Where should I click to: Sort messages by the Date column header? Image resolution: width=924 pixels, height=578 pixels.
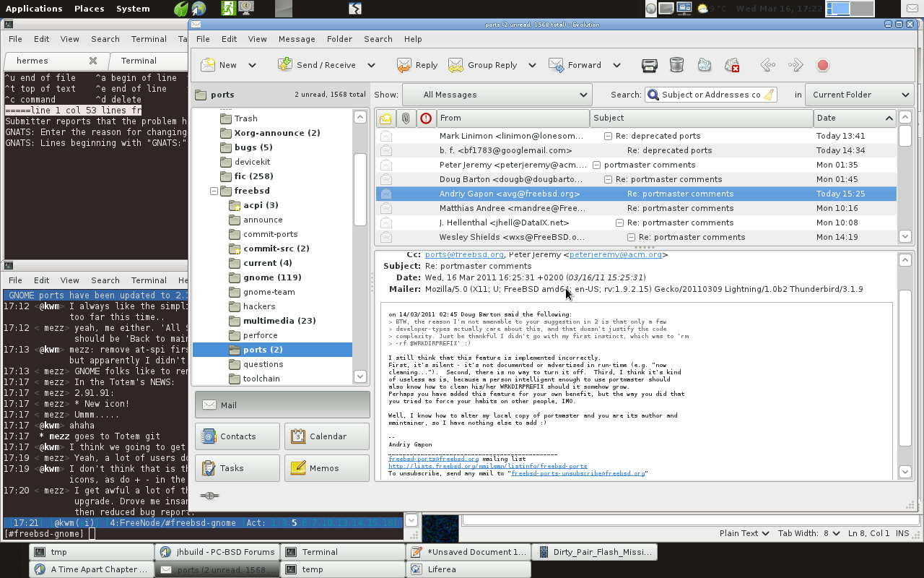[x=855, y=118]
